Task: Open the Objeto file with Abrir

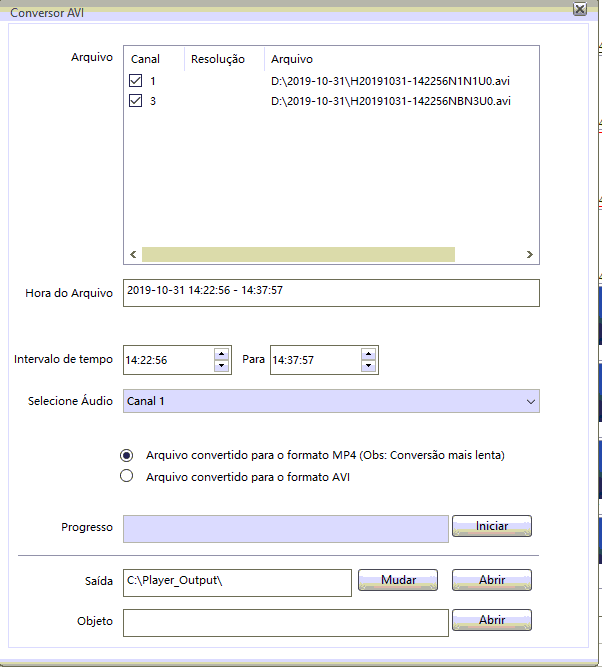Action: [491, 621]
